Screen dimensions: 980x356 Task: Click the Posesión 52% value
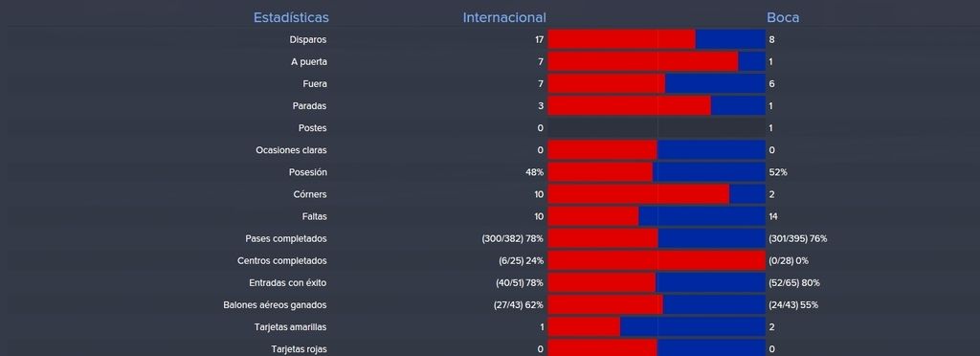778,172
